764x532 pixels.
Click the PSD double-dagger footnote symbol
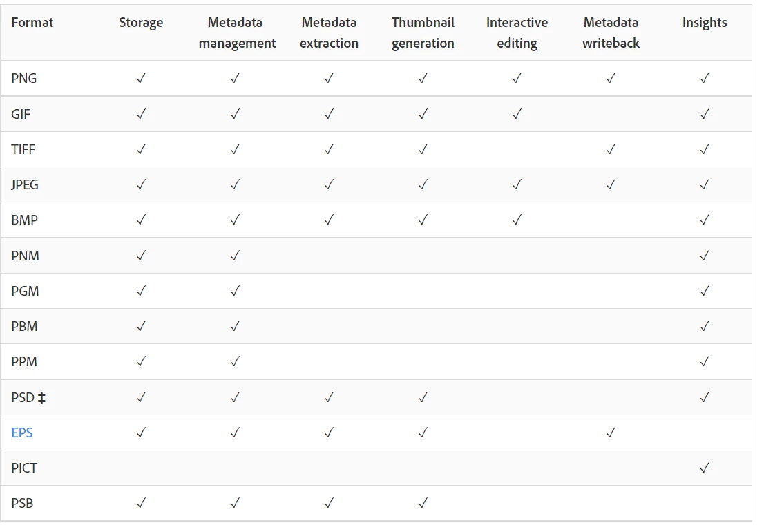[42, 398]
